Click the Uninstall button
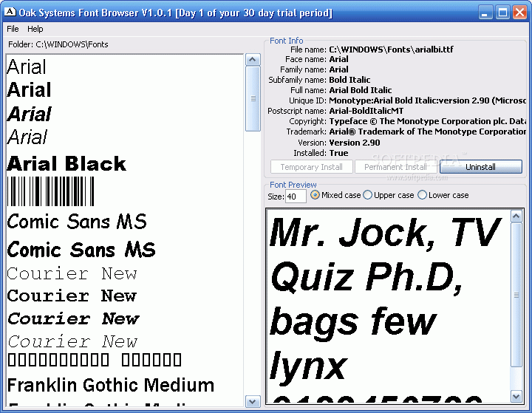Viewport: 532px width, 413px height. point(480,167)
